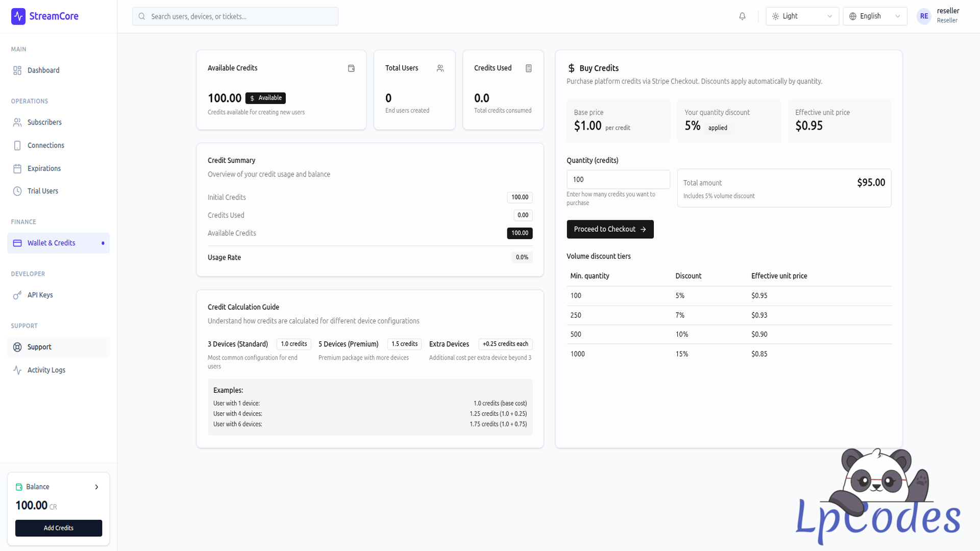The image size is (980, 551).
Task: Click the RE user avatar
Action: click(924, 16)
